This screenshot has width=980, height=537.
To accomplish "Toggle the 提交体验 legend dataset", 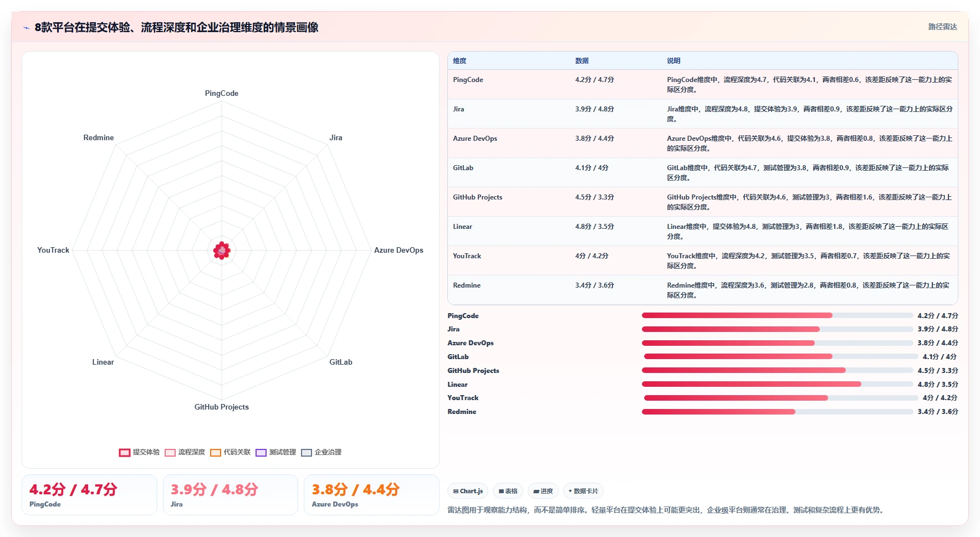I will click(139, 452).
